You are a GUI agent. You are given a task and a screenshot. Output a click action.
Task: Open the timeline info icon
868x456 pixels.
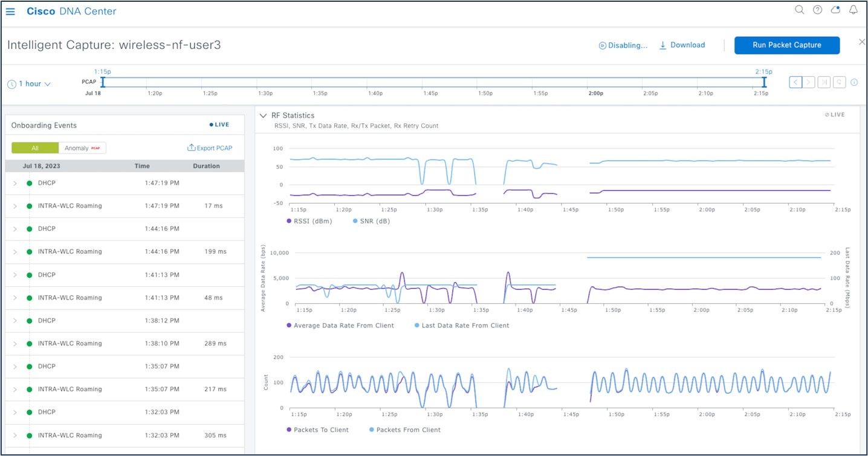tap(854, 83)
